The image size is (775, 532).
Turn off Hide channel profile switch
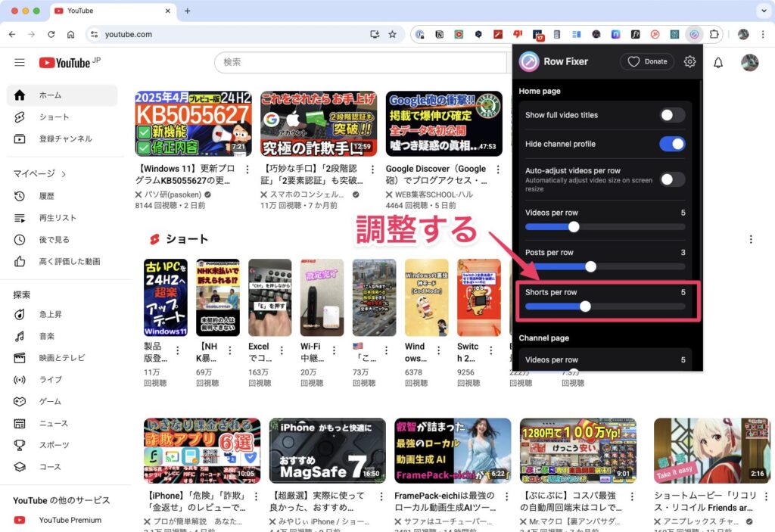[672, 144]
